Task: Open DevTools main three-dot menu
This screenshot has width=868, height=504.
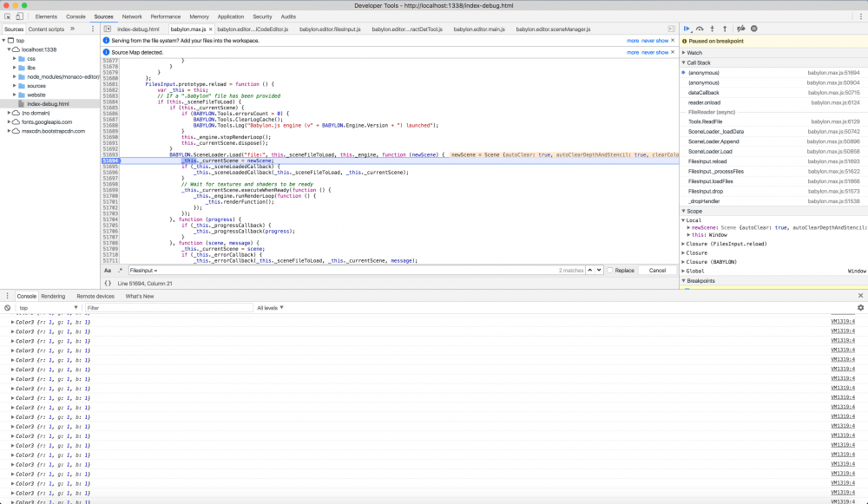Action: pyautogui.click(x=861, y=16)
